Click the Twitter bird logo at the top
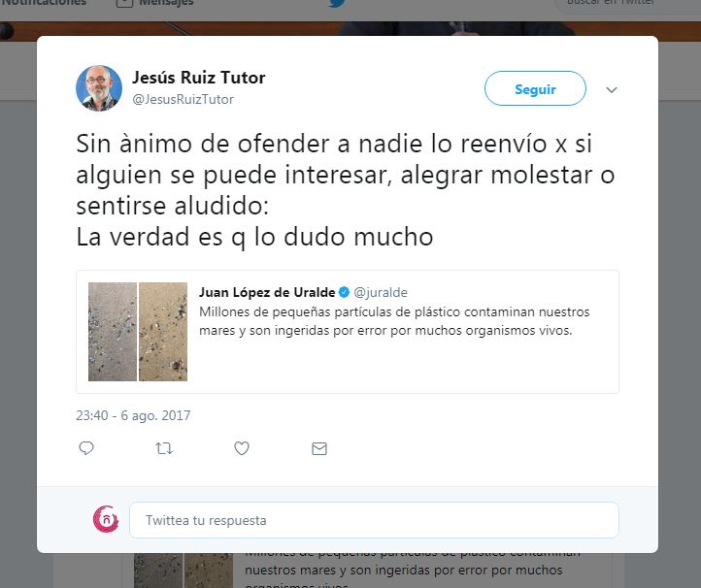The height and width of the screenshot is (588, 701). (x=337, y=3)
